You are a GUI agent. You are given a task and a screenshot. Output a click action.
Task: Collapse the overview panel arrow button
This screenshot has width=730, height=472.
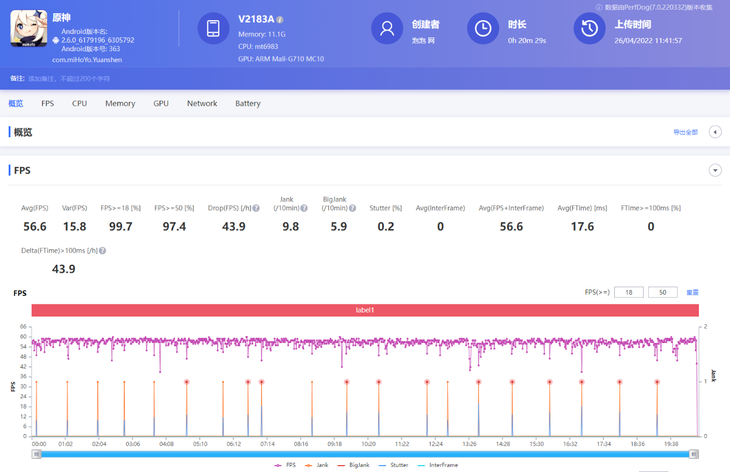pos(715,132)
